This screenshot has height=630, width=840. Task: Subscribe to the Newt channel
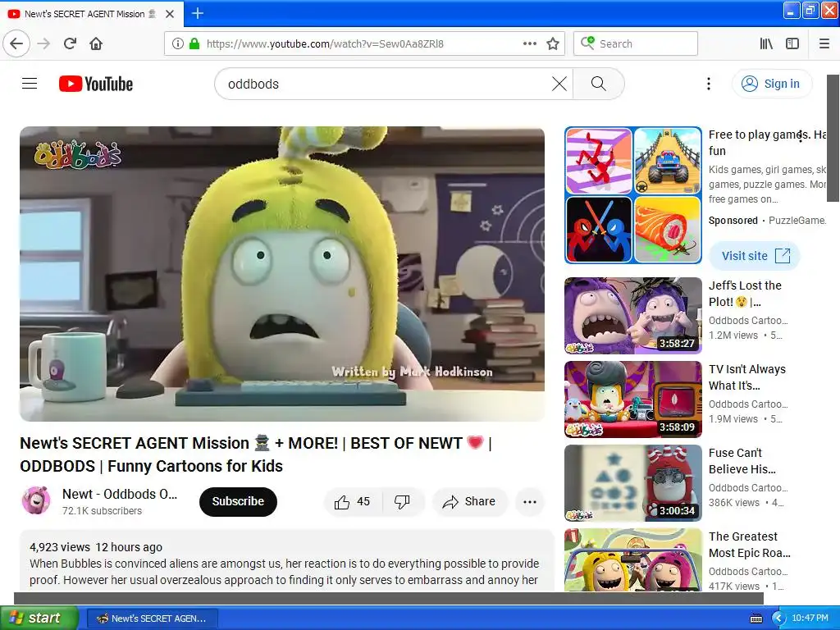[x=239, y=501]
